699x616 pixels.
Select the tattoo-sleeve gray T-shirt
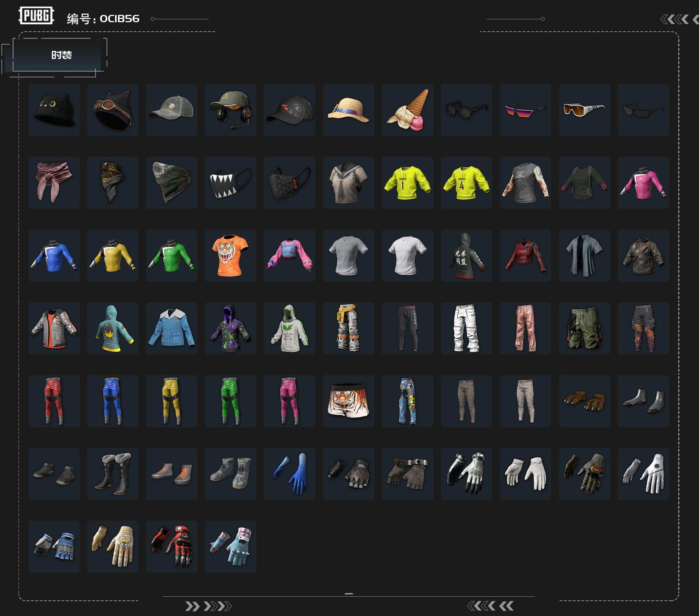point(525,183)
